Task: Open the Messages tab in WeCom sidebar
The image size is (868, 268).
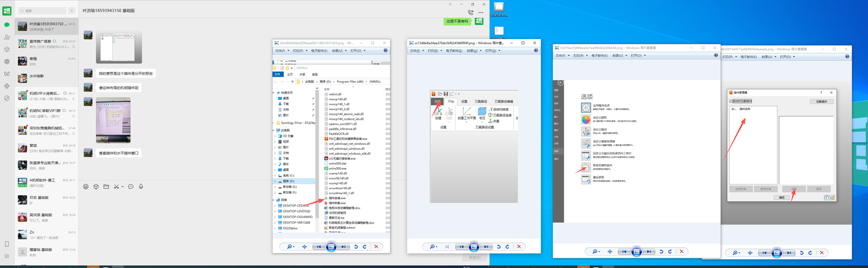Action: [7, 24]
